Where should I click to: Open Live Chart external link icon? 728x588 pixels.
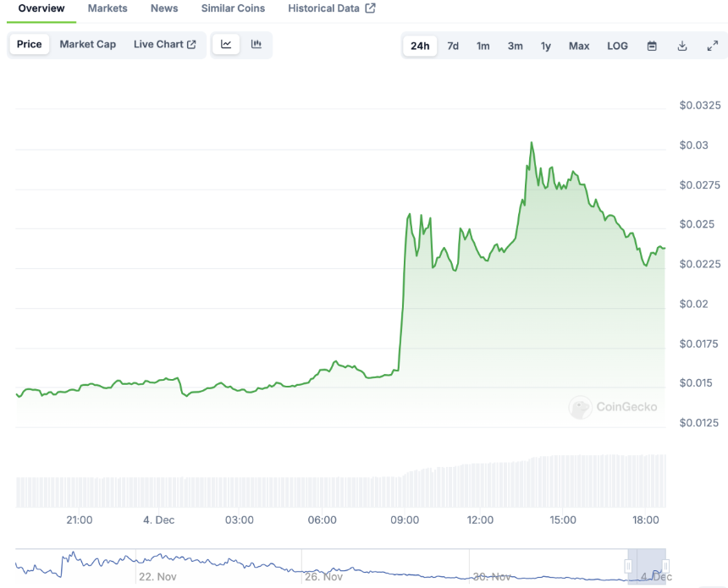[x=191, y=45]
